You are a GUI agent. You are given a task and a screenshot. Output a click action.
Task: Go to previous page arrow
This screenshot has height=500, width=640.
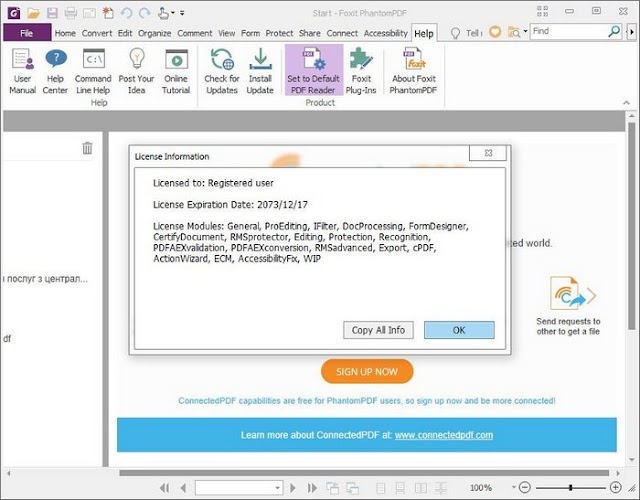[x=183, y=488]
